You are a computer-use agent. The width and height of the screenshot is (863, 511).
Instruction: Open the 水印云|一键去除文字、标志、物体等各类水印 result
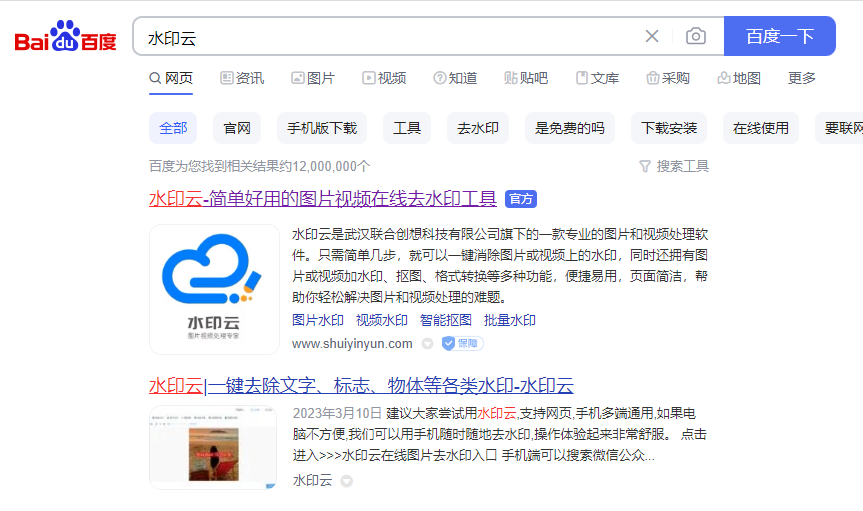pos(361,385)
